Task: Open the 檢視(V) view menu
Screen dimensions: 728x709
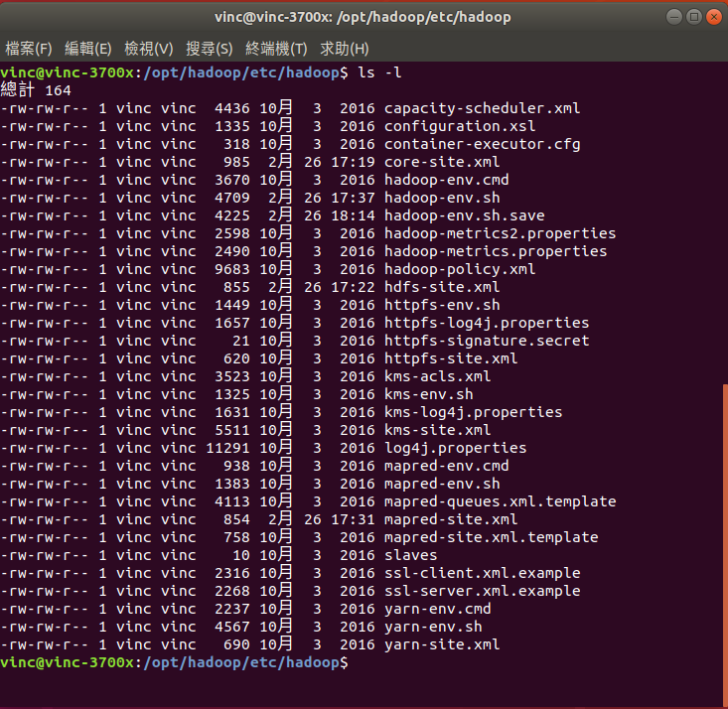Action: click(148, 49)
